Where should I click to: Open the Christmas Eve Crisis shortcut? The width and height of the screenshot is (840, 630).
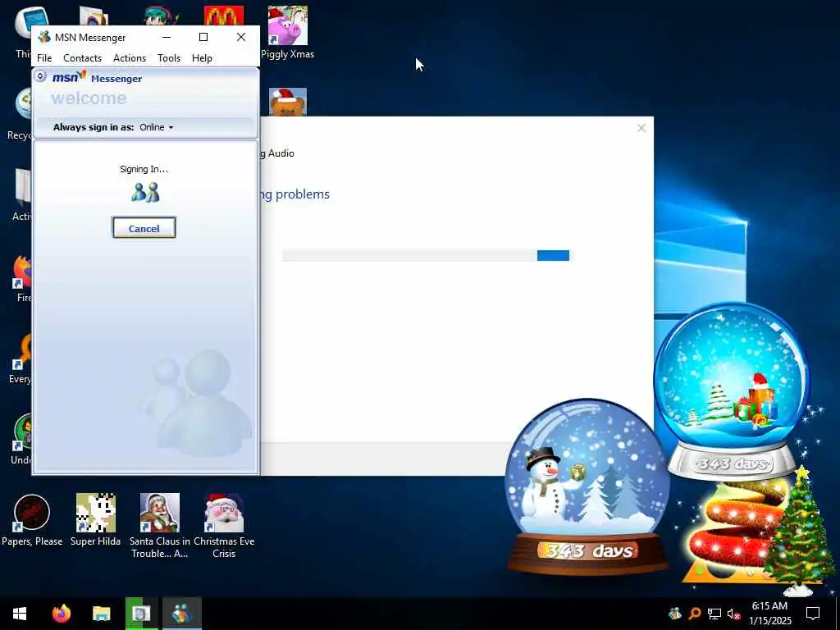[224, 525]
